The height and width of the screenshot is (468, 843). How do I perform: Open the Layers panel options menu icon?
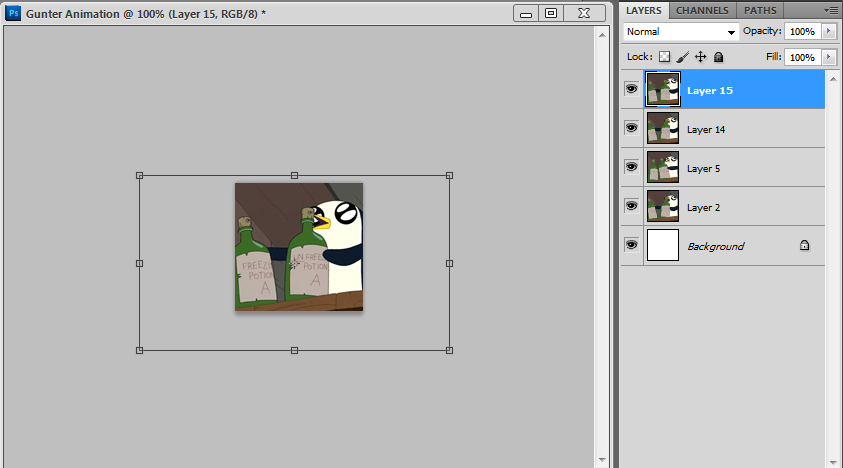[x=830, y=10]
